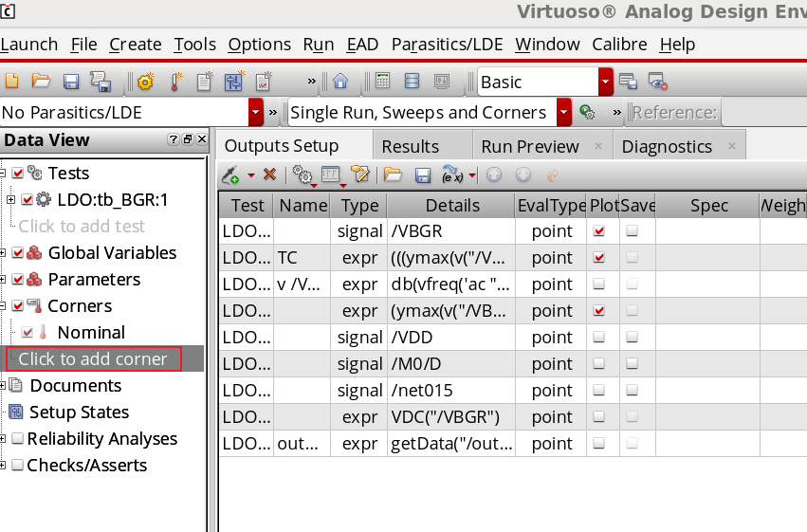Select the Setup States item
The height and width of the screenshot is (532, 807).
[79, 413]
